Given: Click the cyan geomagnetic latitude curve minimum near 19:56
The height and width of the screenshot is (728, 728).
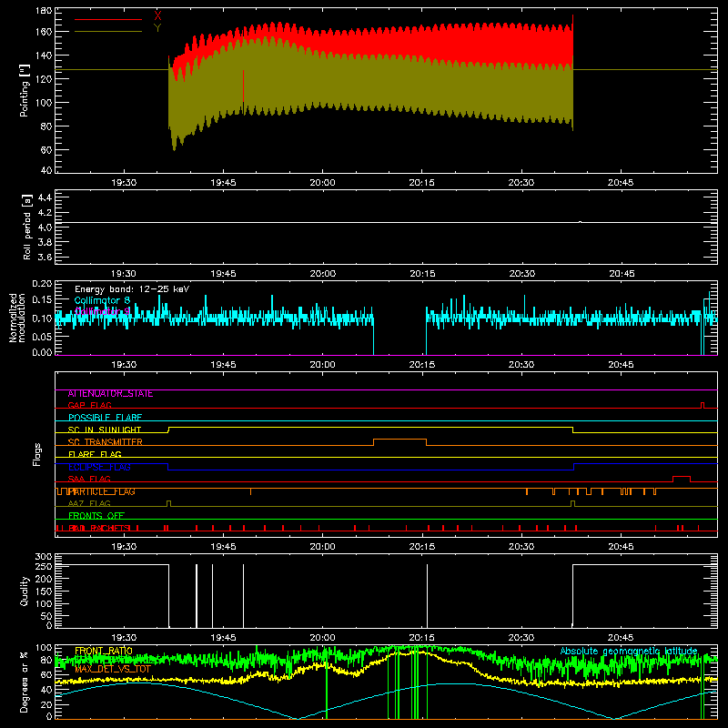Looking at the screenshot, I should [x=297, y=718].
